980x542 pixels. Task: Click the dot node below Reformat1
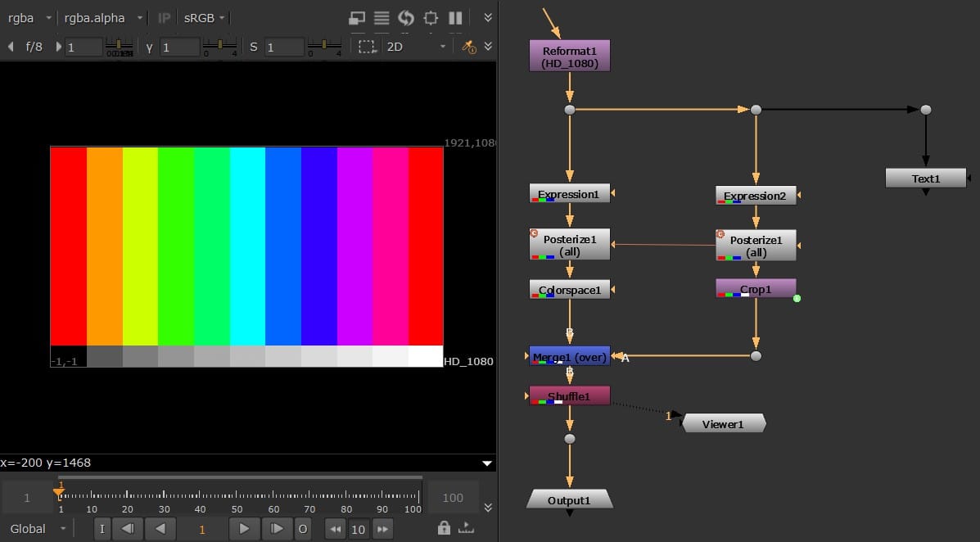click(569, 110)
